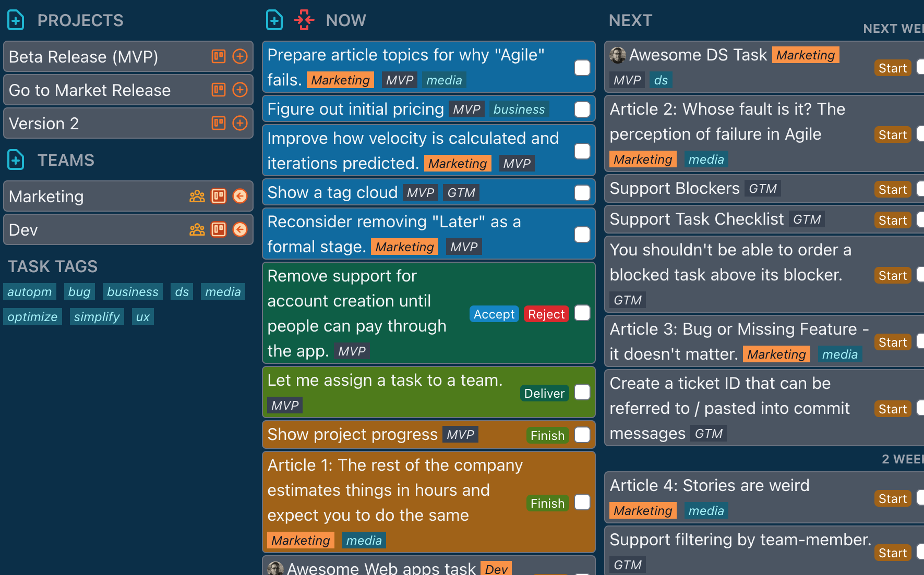This screenshot has width=924, height=575.
Task: Click the circled back-arrow on the Dev team row
Action: (x=240, y=229)
